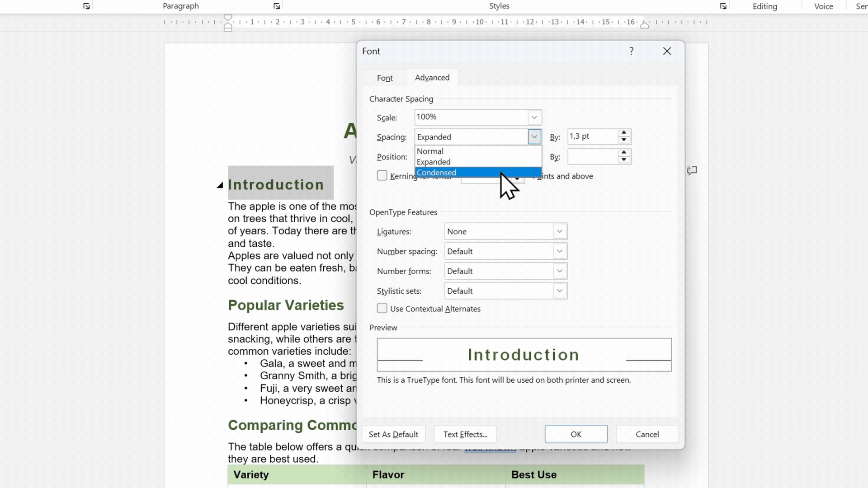Click the right indent marker on the ruler
Image resolution: width=868 pixels, height=488 pixels.
[645, 25]
